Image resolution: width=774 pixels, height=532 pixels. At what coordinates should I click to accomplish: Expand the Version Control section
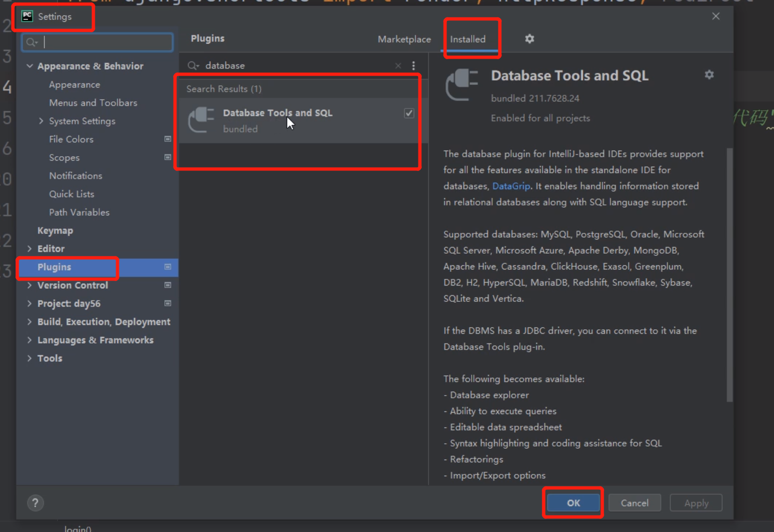(x=30, y=285)
